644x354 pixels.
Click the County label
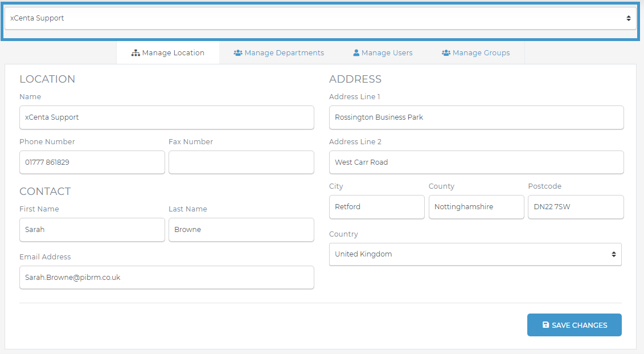441,186
